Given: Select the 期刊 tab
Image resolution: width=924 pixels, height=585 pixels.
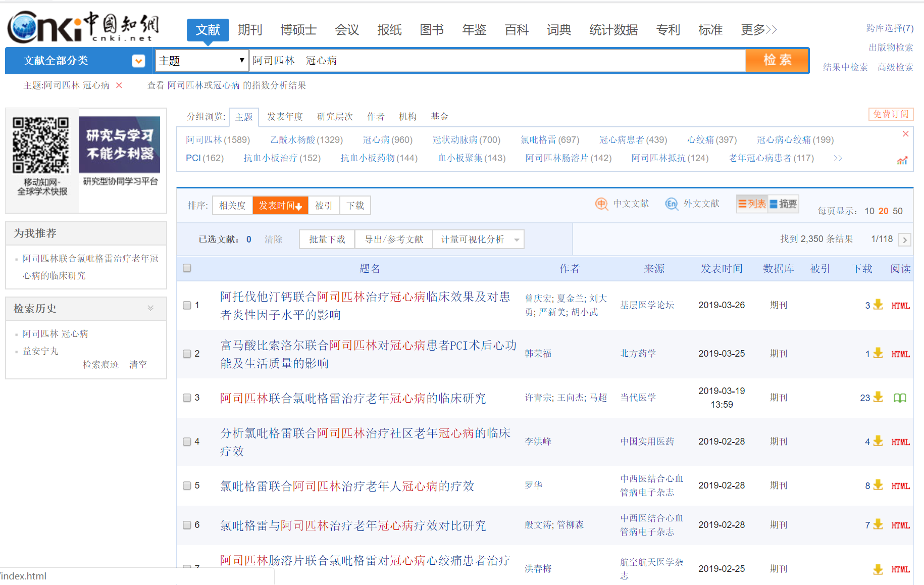Looking at the screenshot, I should (250, 30).
